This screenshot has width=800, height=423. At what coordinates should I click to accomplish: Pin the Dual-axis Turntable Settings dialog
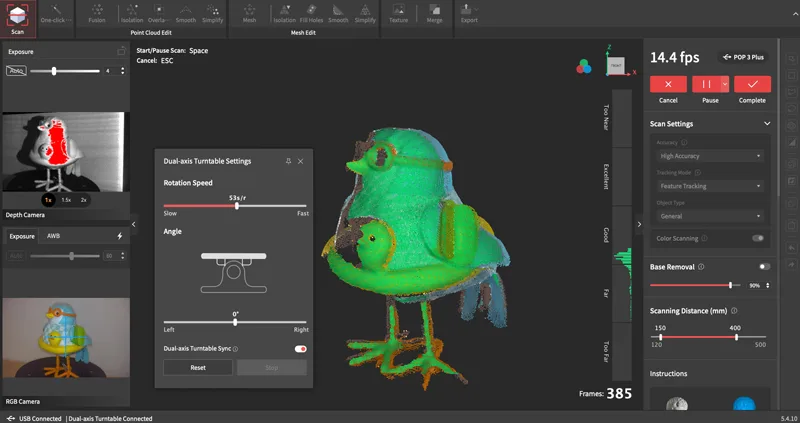288,161
